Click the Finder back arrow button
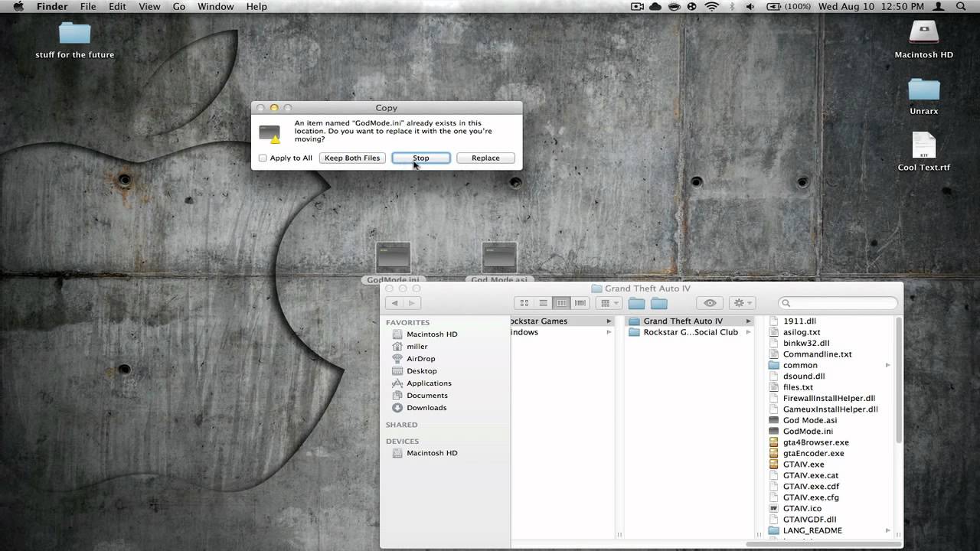The image size is (980, 551). click(395, 303)
